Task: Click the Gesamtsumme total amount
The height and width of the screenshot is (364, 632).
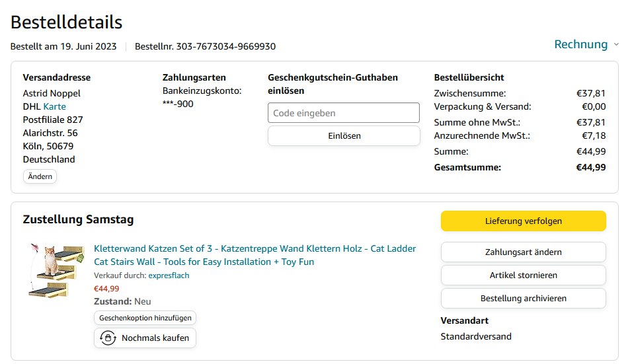Action: pyautogui.click(x=590, y=167)
